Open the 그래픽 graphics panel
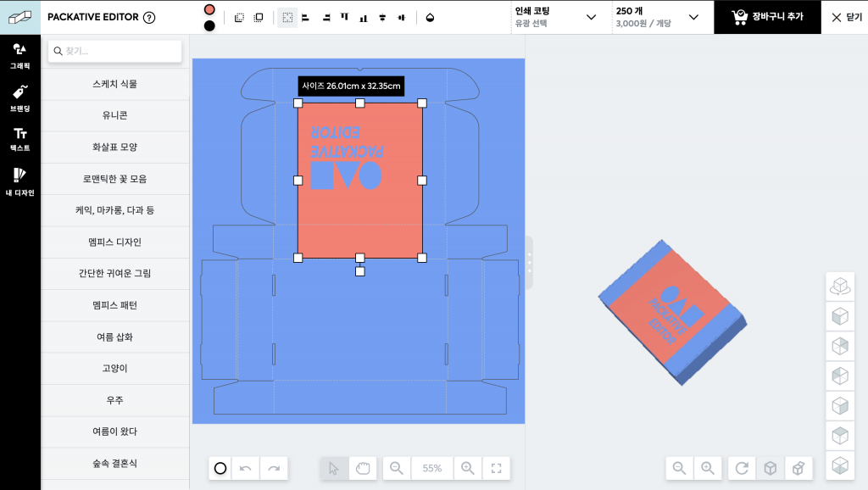The width and height of the screenshot is (868, 490). [x=20, y=56]
